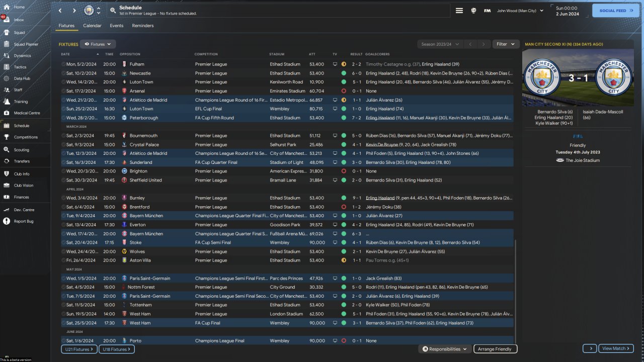Switch to the Events tab
This screenshot has width=644, height=362.
click(x=117, y=26)
